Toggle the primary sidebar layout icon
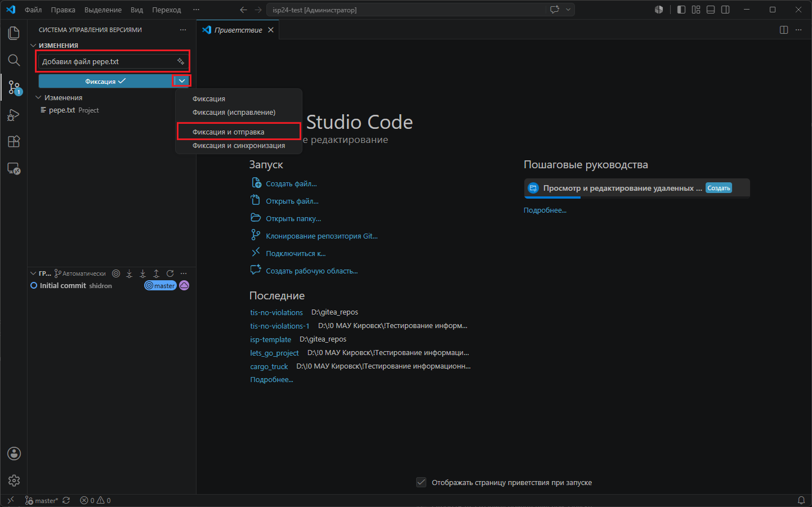This screenshot has width=812, height=507. [x=681, y=10]
